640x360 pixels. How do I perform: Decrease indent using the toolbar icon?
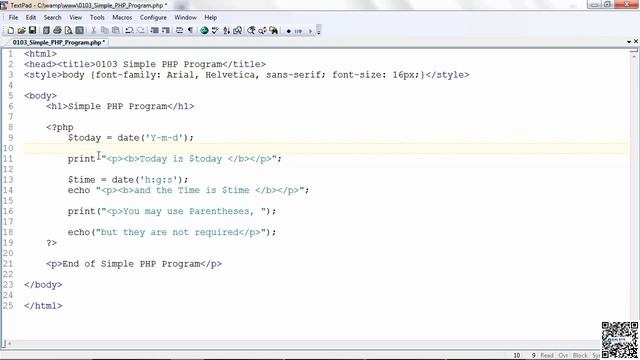(154, 31)
